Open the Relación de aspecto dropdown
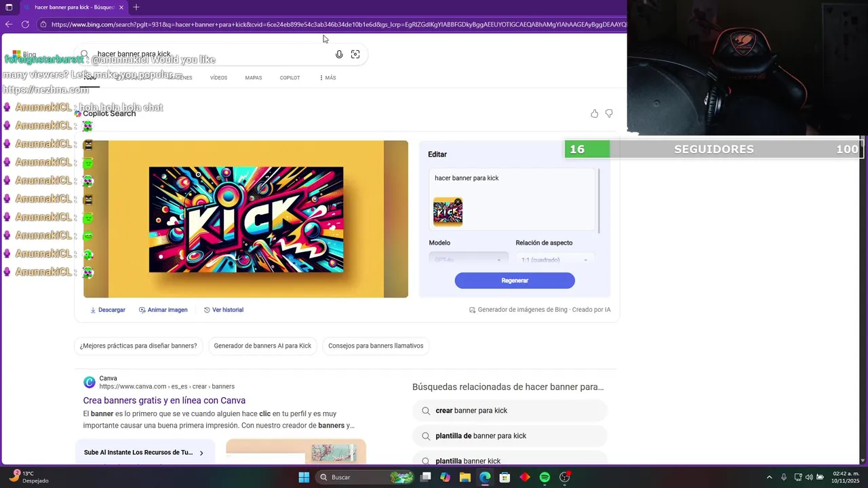The width and height of the screenshot is (868, 488). [x=555, y=260]
